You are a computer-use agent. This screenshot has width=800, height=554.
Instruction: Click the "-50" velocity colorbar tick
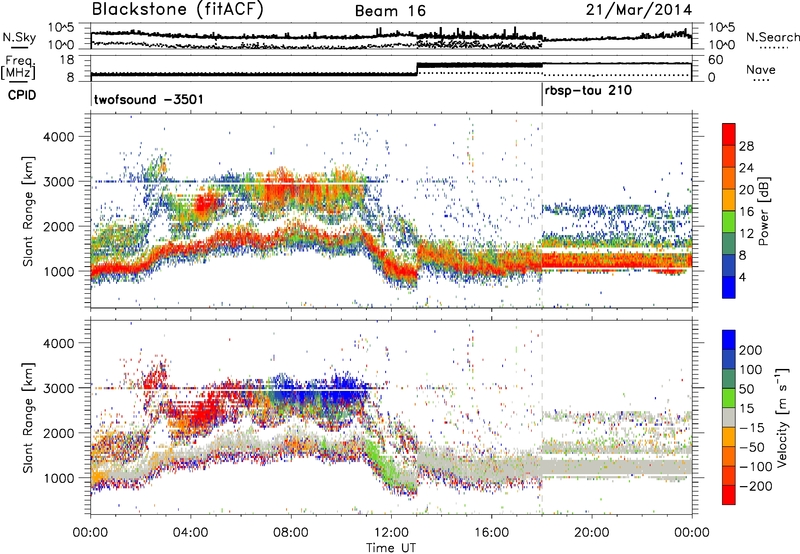753,448
